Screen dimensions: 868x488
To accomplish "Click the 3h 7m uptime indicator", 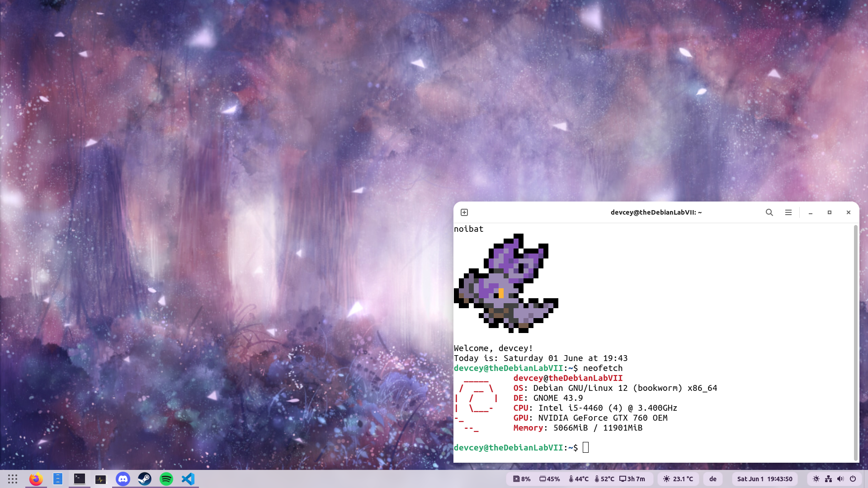I will tap(632, 479).
